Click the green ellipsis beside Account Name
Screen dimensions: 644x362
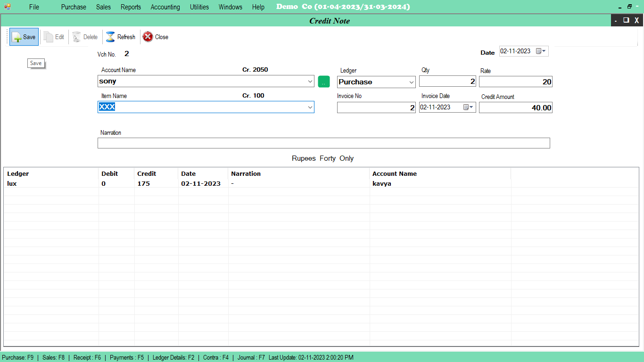click(x=324, y=81)
